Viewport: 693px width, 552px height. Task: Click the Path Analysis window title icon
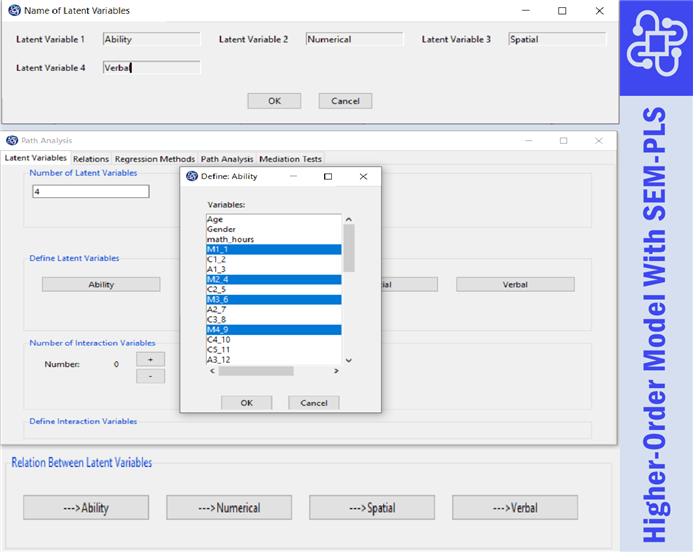[13, 141]
